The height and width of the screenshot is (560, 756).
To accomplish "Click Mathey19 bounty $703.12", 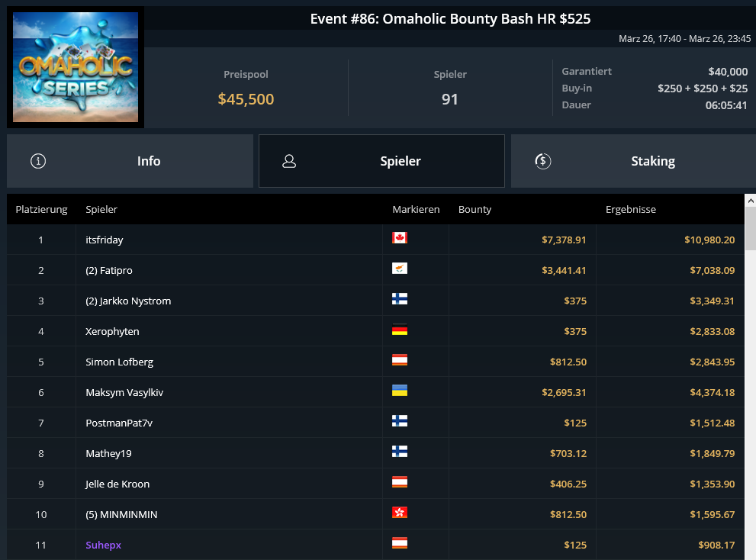I will coord(568,453).
